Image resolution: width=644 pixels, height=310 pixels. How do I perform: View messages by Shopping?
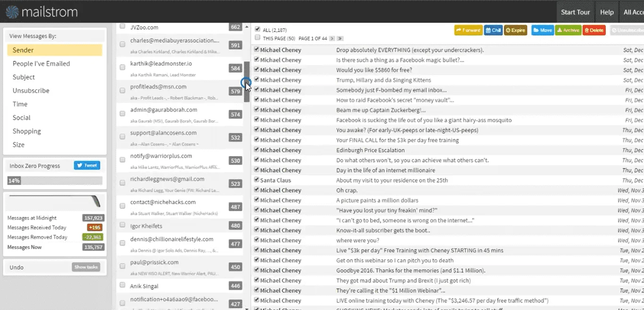click(x=27, y=131)
